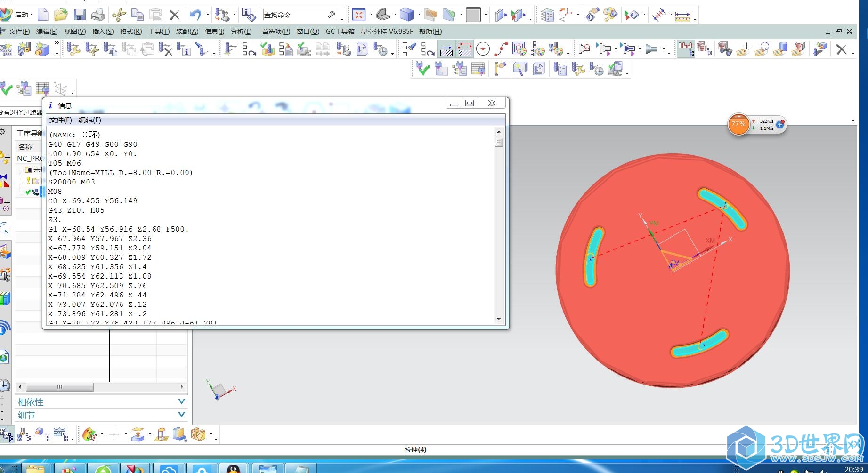Click the Generate Tool Path icon
The image size is (868, 473).
click(x=230, y=49)
